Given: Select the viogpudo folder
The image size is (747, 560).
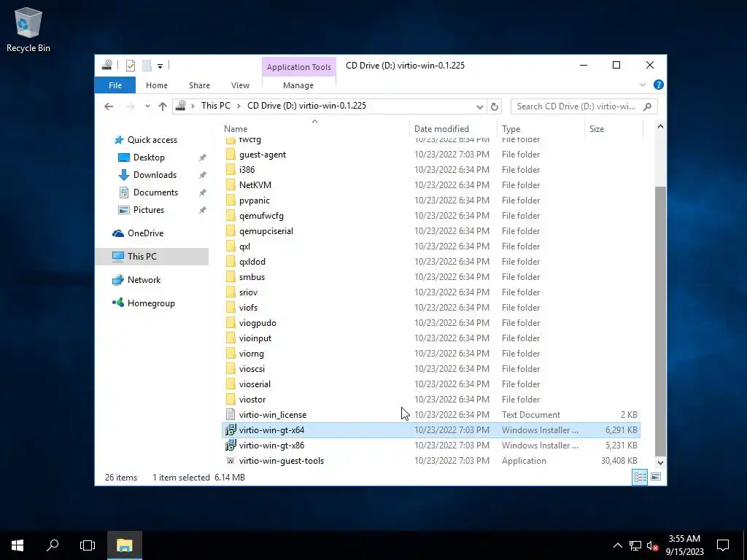Looking at the screenshot, I should tap(258, 323).
